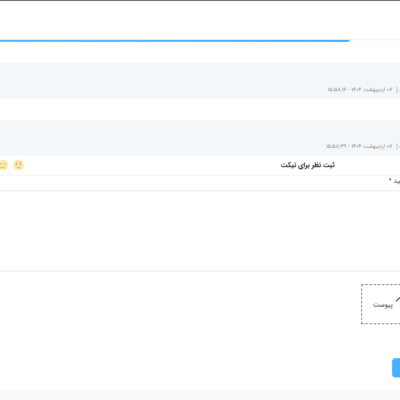
Task: Select the first ticket message block
Action: [200, 80]
